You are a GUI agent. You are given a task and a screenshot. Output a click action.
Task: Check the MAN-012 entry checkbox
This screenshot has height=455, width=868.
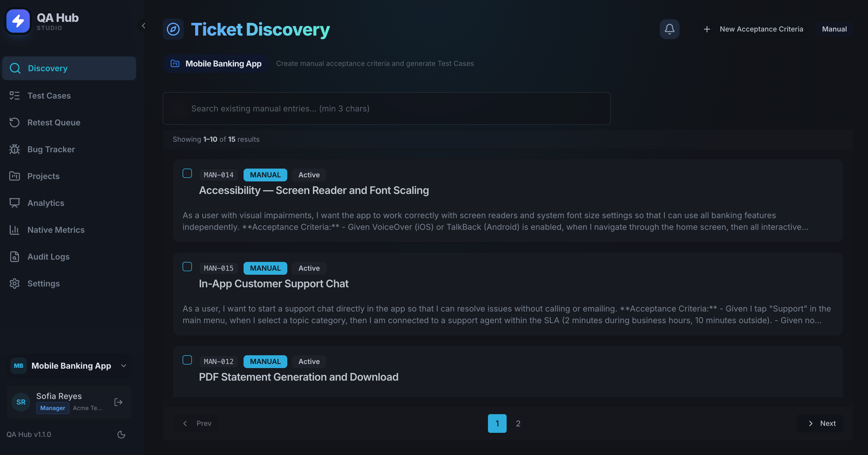(x=187, y=360)
